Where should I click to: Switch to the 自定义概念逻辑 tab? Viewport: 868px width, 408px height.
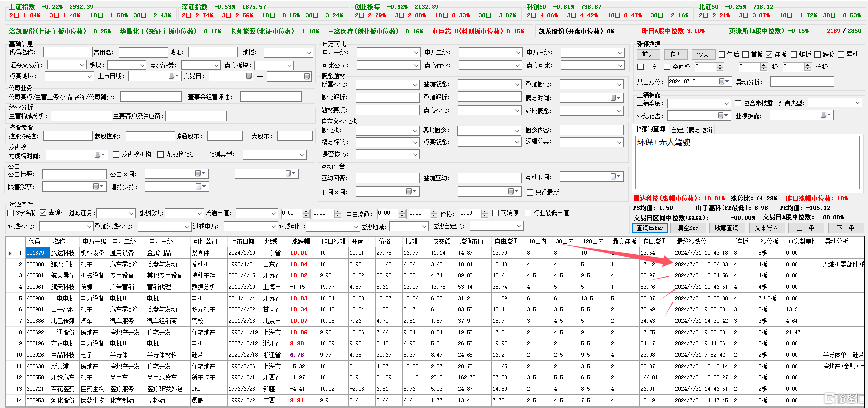691,130
